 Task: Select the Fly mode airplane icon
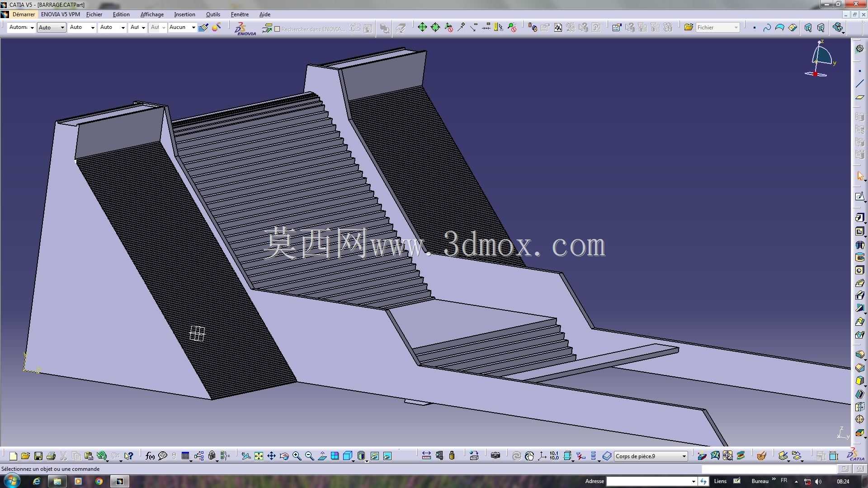click(x=246, y=456)
